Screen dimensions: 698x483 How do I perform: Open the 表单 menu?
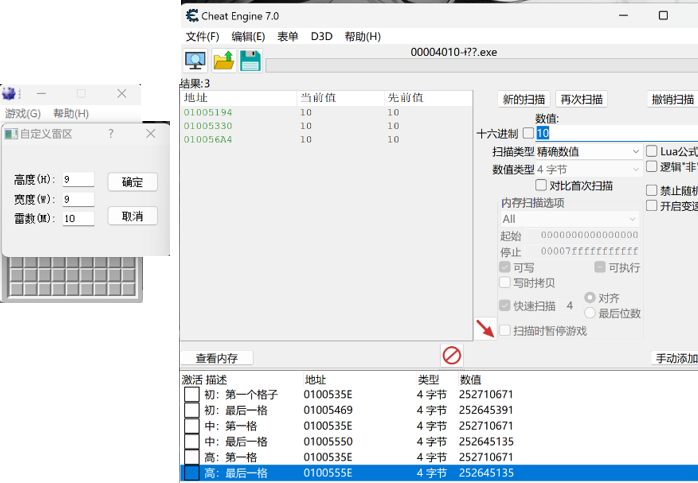point(288,37)
